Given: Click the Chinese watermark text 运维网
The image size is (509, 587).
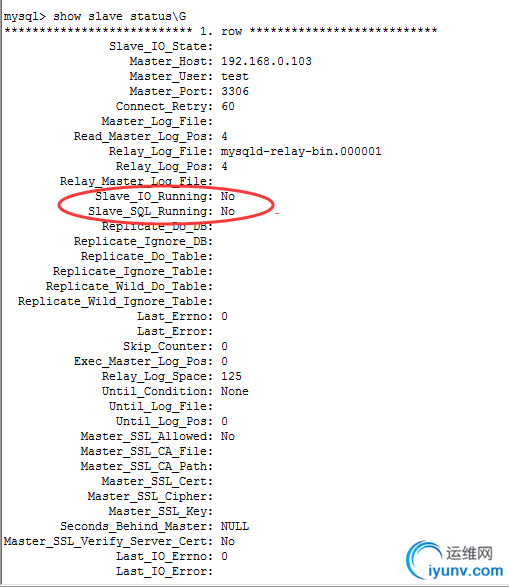Looking at the screenshot, I should click(x=469, y=553).
